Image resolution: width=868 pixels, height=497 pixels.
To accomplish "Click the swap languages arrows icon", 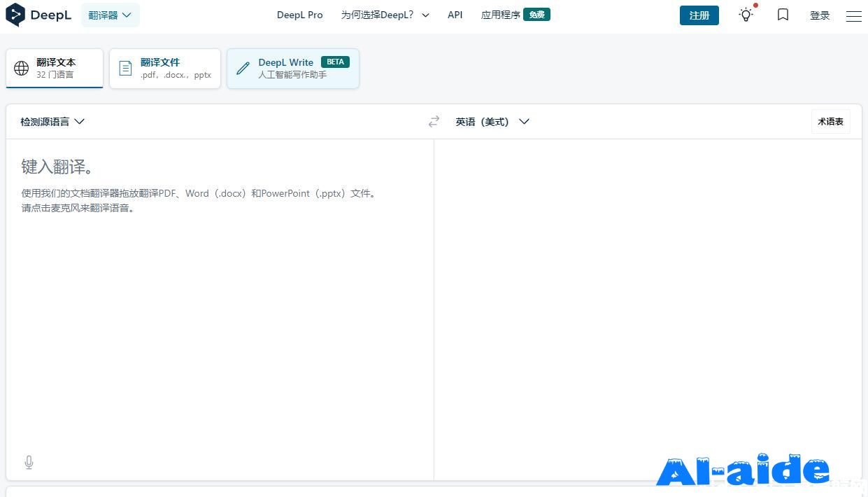I will [434, 122].
